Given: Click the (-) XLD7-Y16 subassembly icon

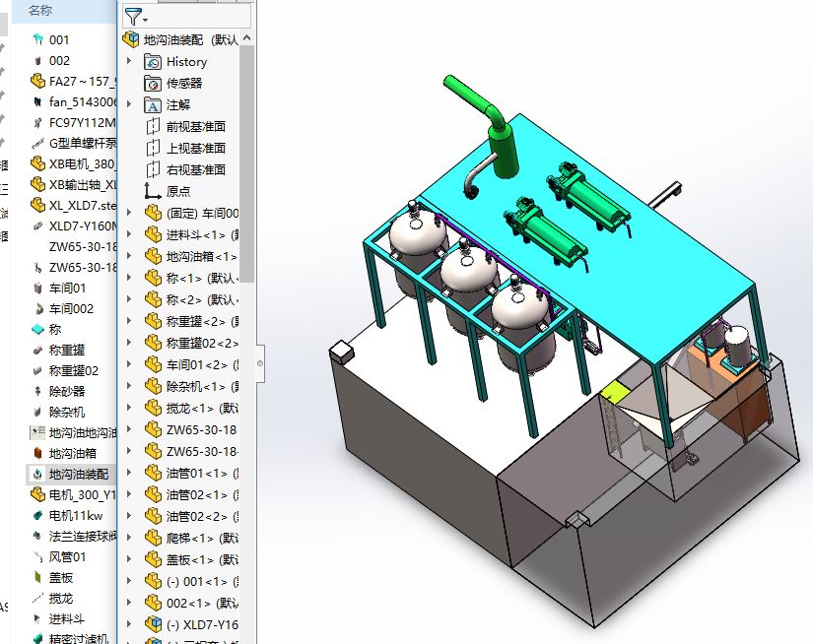Looking at the screenshot, I should 153,625.
